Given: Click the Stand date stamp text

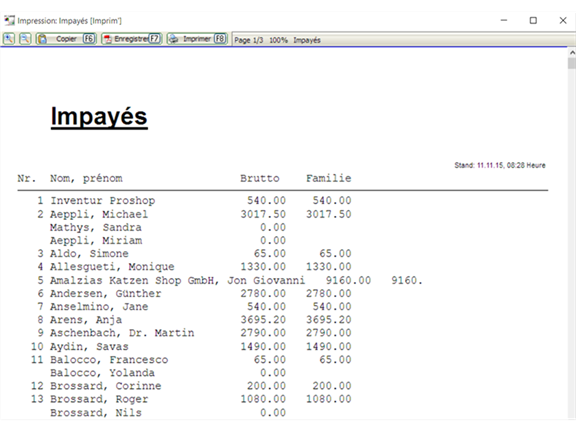Looking at the screenshot, I should click(x=500, y=165).
